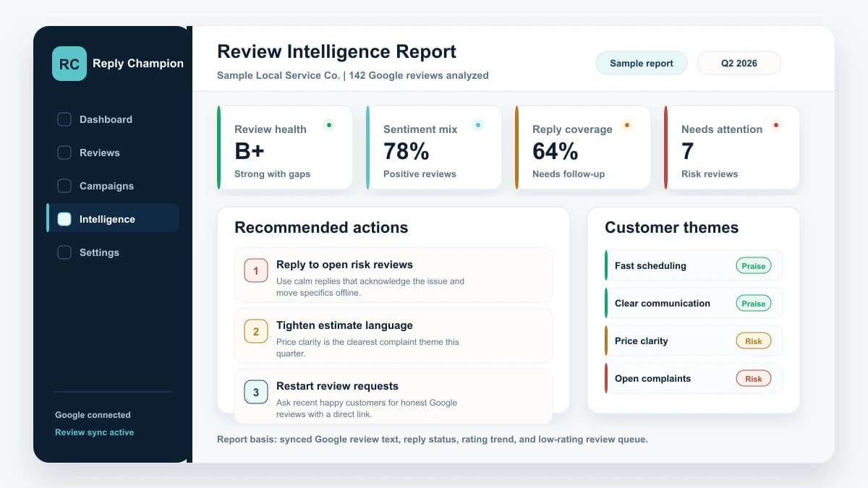This screenshot has width=868, height=488.
Task: Click the square icon beside Campaigns
Action: click(x=64, y=186)
